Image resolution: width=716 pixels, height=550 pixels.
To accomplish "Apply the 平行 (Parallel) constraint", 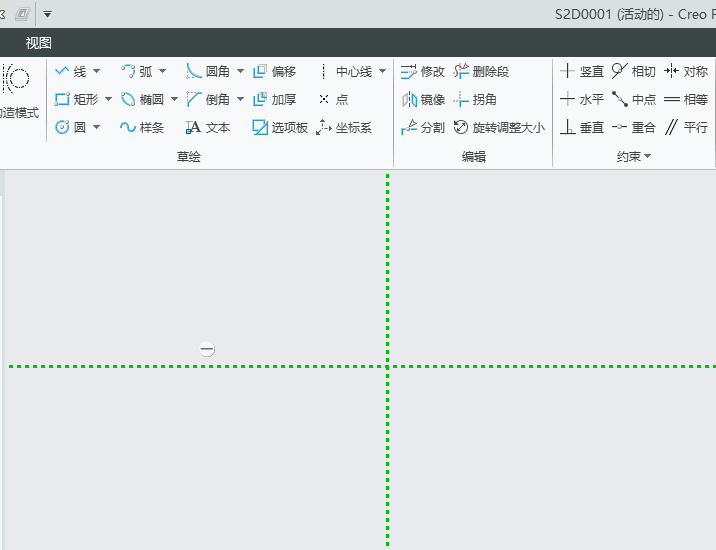I will 686,127.
